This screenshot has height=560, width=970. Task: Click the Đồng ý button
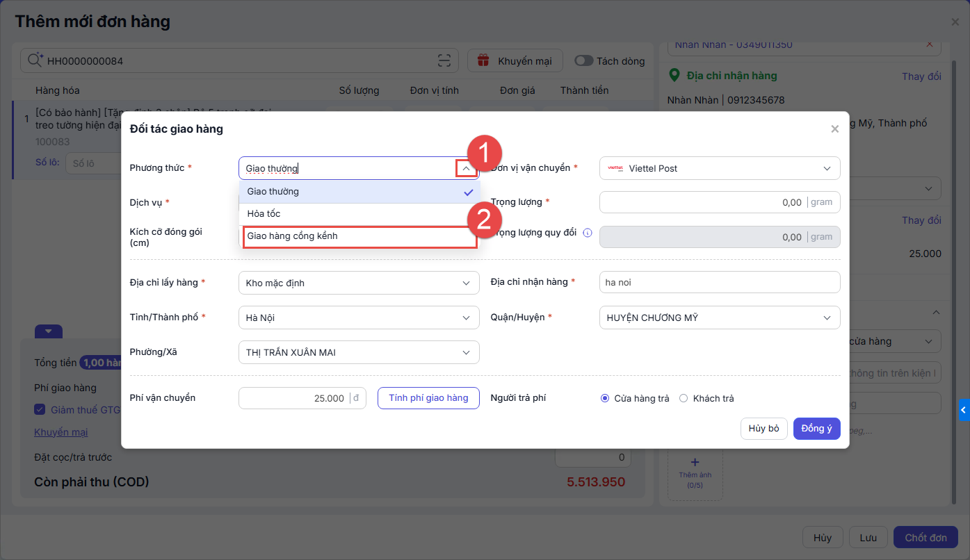click(816, 429)
